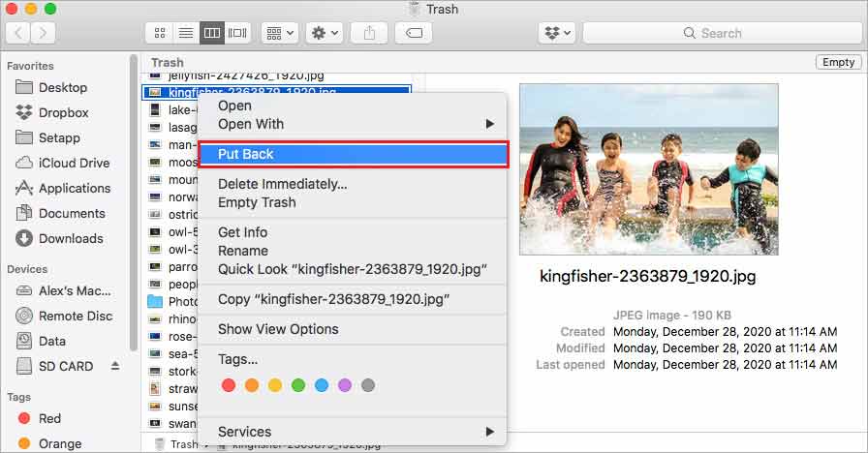The image size is (868, 453).
Task: Select the file starting with "rhino"
Action: 172,319
